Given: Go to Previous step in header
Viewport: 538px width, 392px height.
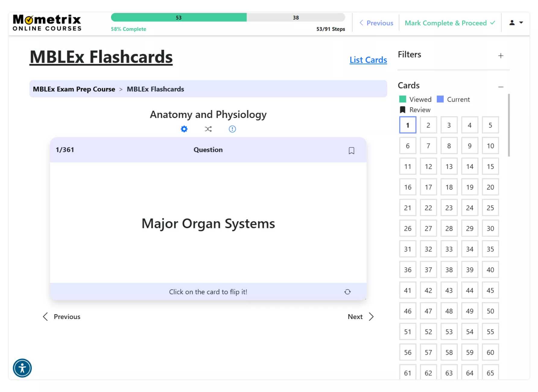Looking at the screenshot, I should pos(376,23).
